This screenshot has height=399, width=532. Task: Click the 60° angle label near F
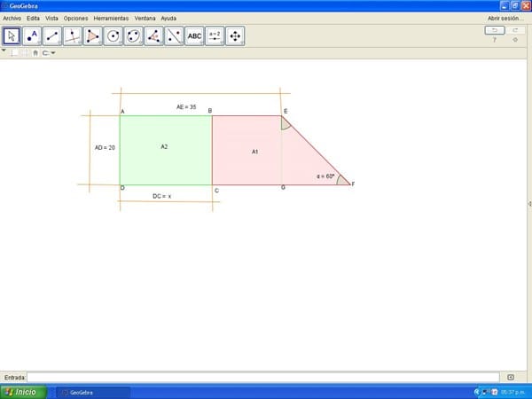tap(325, 176)
